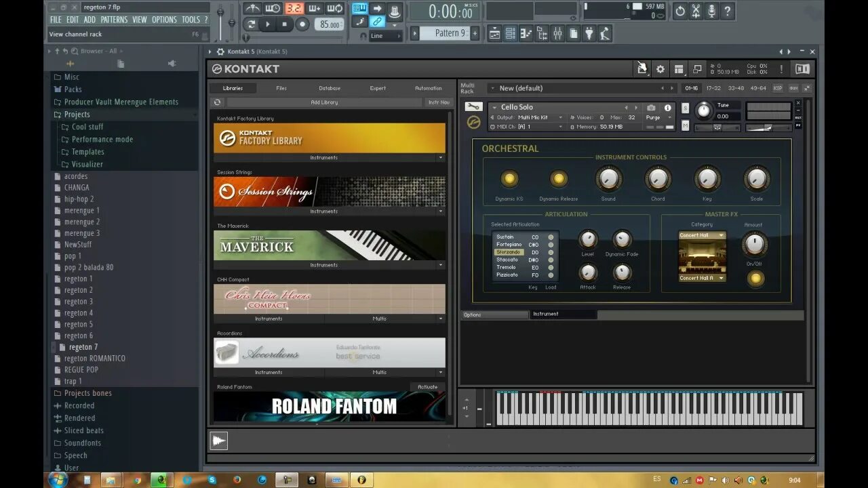Click the FL Studio scissors cut icon
The image size is (868, 488).
(x=696, y=11)
